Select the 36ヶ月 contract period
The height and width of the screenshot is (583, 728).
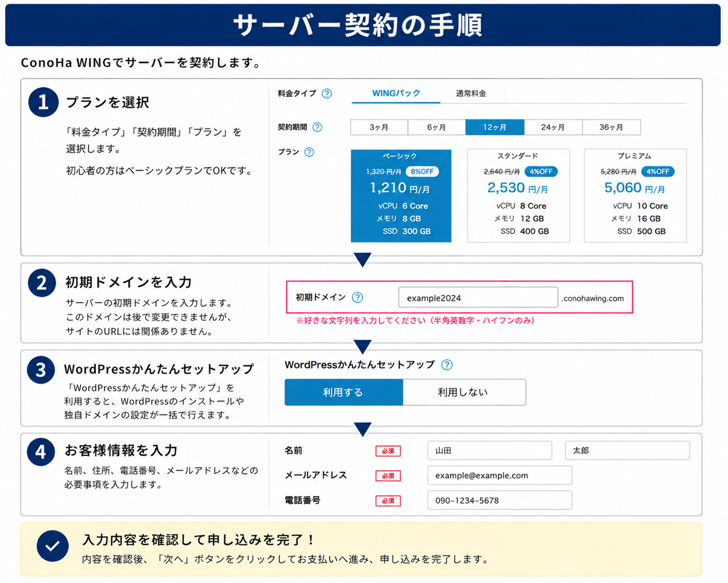[x=611, y=127]
